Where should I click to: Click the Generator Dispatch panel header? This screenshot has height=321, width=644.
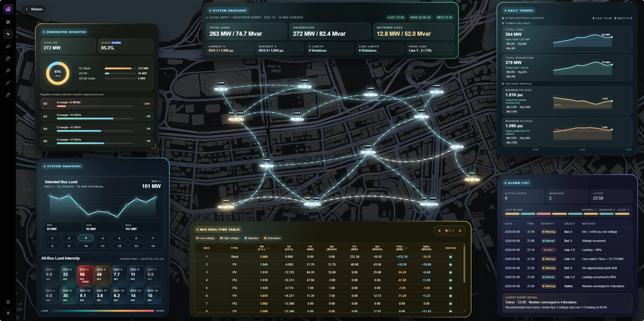tap(65, 32)
